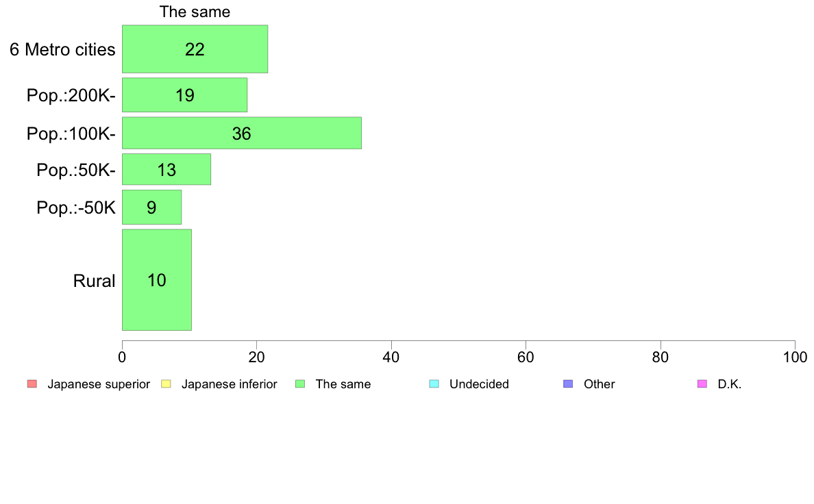Click the 6 Metro cities axis label
Screen dimensions: 814x504
[x=62, y=49]
